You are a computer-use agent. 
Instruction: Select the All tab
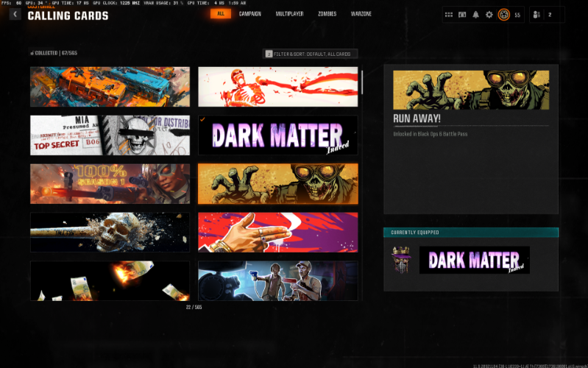coord(221,14)
